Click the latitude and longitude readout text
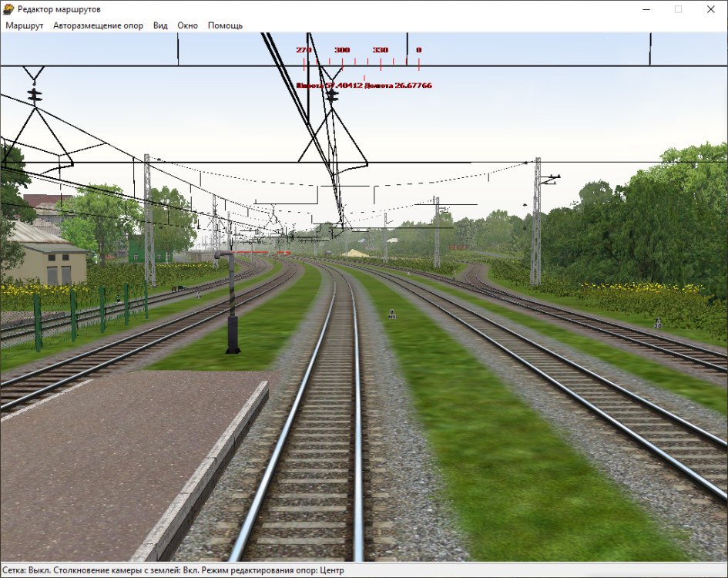The image size is (728, 578). 364,86
